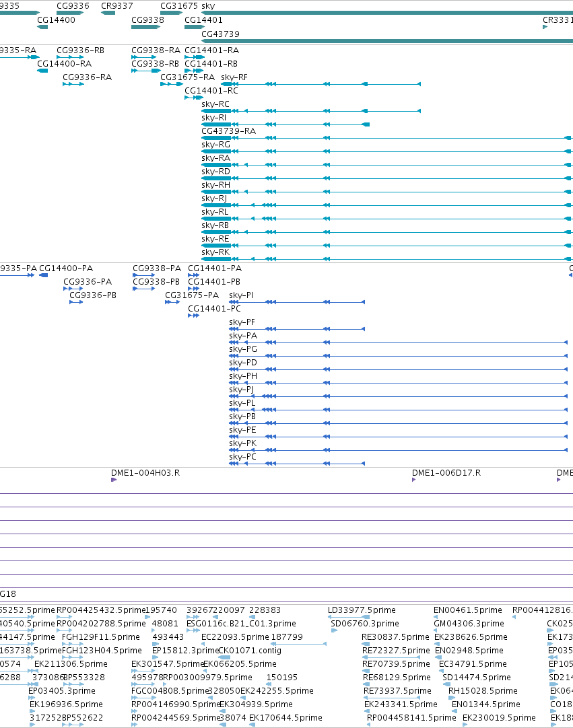Open EST label GM04306.3prime
Screen dimensions: 573x728
click(x=469, y=624)
